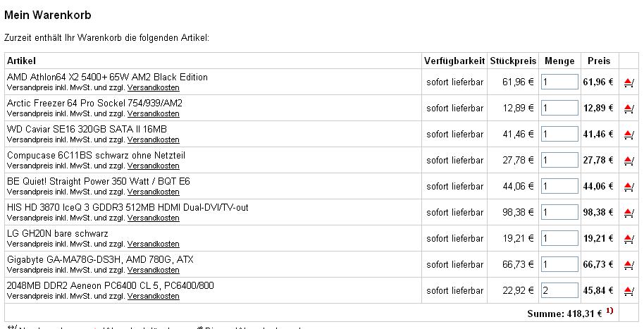Open Versandkosten link under Arctic Freezer
This screenshot has width=644, height=329.
click(x=153, y=113)
